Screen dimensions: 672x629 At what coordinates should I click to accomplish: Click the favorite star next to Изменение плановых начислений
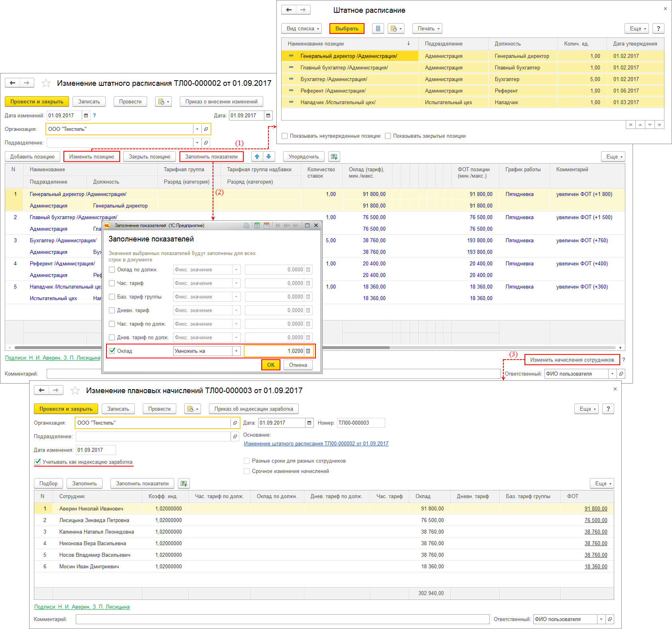pos(75,391)
